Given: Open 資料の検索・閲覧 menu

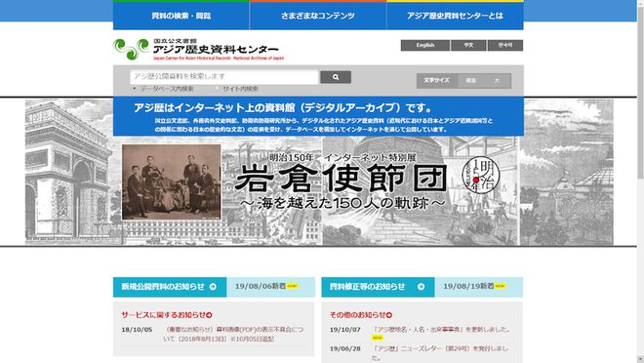Looking at the screenshot, I should click(x=181, y=16).
